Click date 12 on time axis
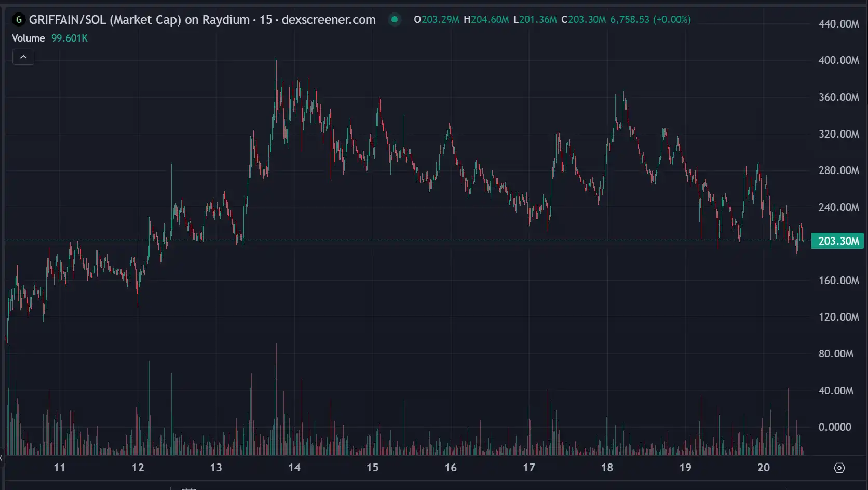Image resolution: width=868 pixels, height=490 pixels. 138,468
